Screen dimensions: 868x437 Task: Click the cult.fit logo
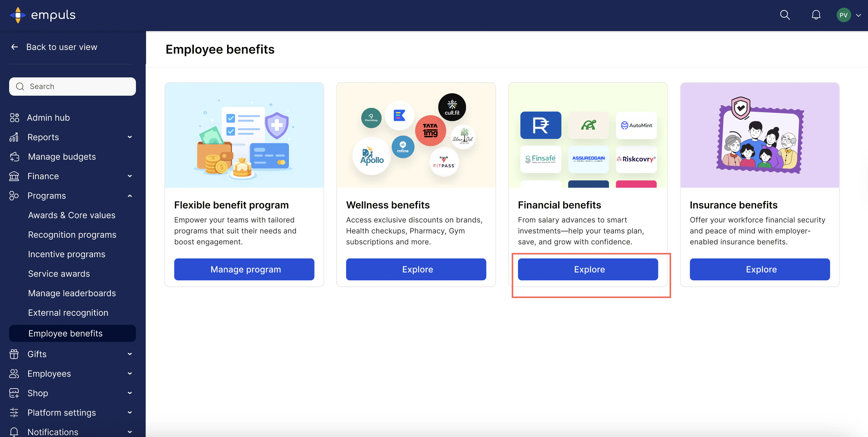click(452, 107)
